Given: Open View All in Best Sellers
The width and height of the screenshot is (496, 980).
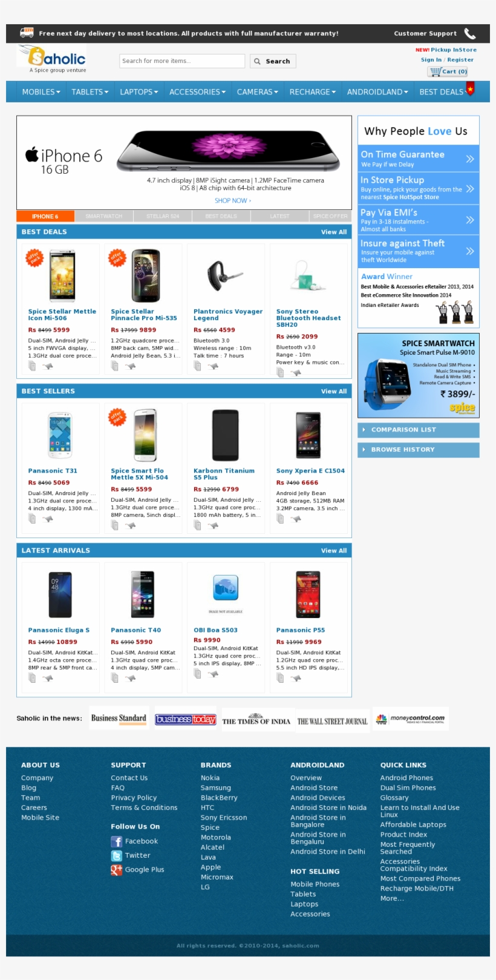Looking at the screenshot, I should [334, 392].
